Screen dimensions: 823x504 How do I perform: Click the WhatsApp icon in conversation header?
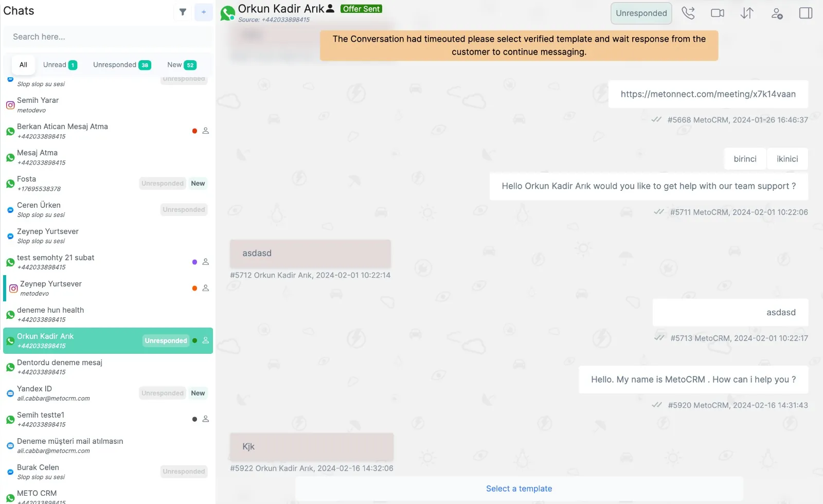click(227, 13)
